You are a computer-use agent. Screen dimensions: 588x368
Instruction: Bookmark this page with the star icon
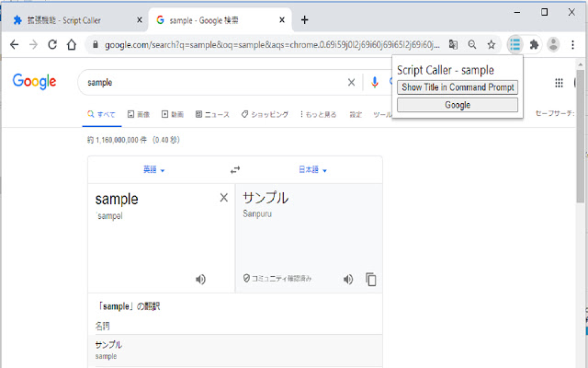pos(492,44)
